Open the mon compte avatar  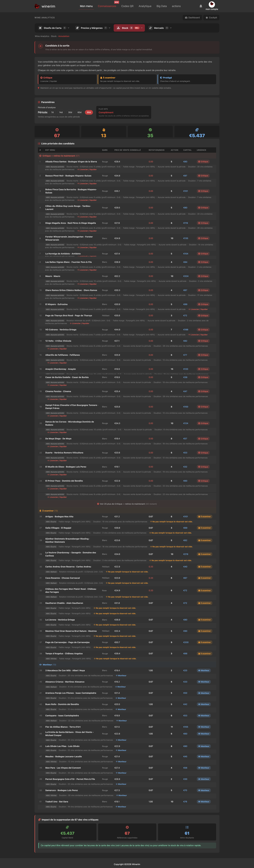[212, 4]
